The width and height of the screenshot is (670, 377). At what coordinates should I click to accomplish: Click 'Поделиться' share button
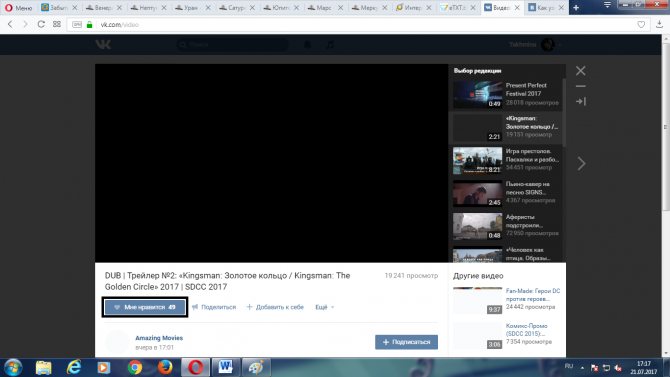[x=214, y=307]
